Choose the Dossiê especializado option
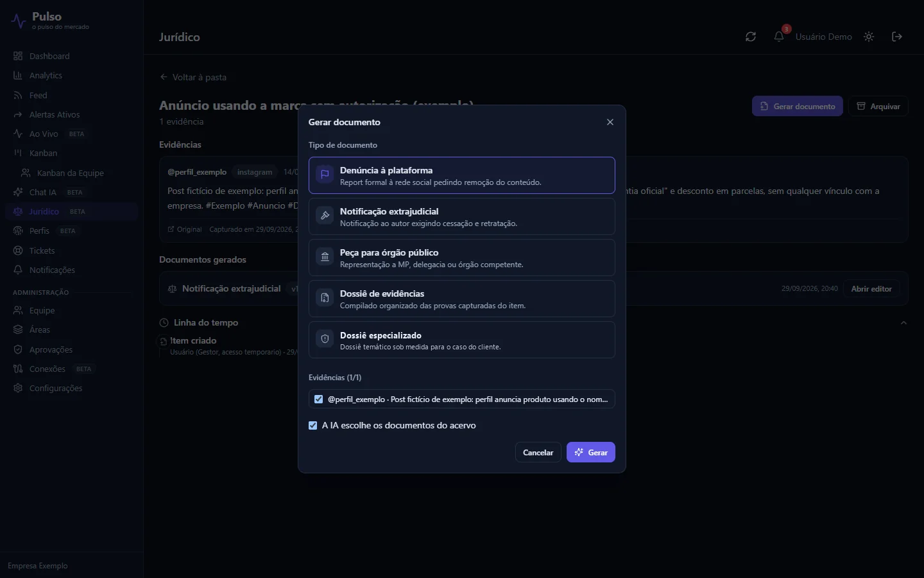The image size is (924, 578). coord(461,340)
